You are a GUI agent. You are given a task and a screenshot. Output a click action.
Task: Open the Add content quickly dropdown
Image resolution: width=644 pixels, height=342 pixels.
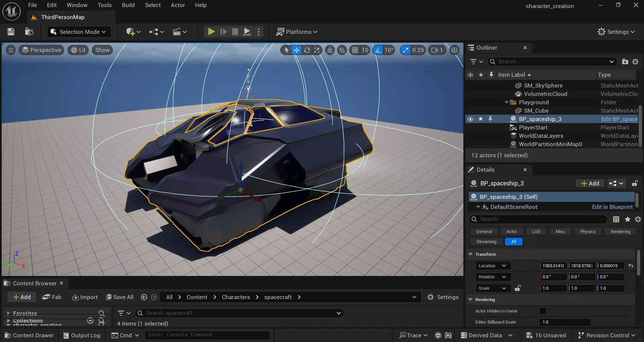[x=133, y=32]
